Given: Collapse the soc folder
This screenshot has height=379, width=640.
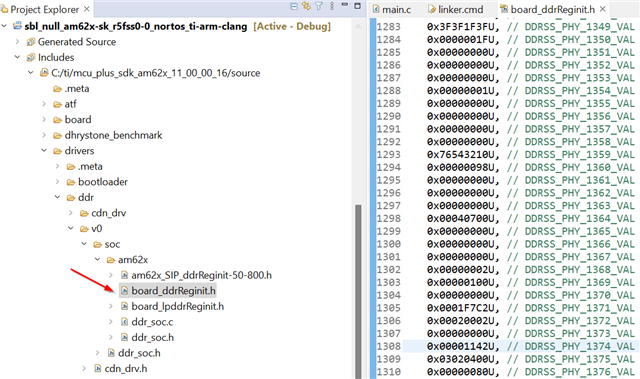Looking at the screenshot, I should pyautogui.click(x=84, y=244).
